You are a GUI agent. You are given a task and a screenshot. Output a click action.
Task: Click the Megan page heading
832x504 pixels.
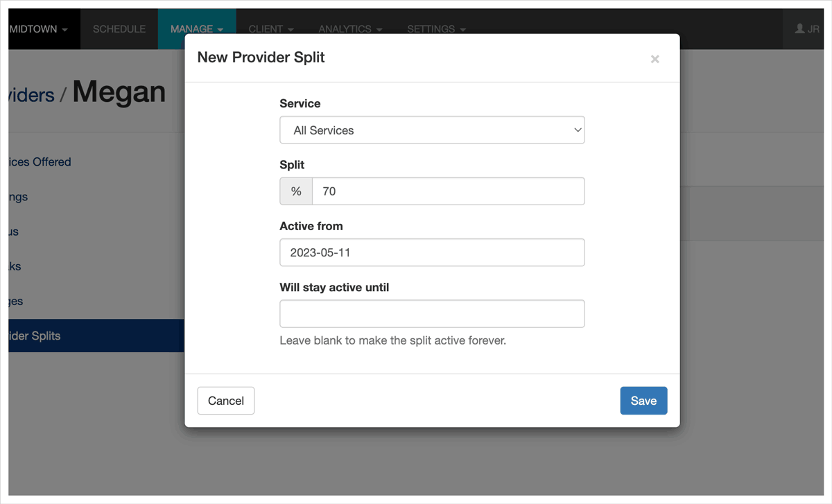119,92
